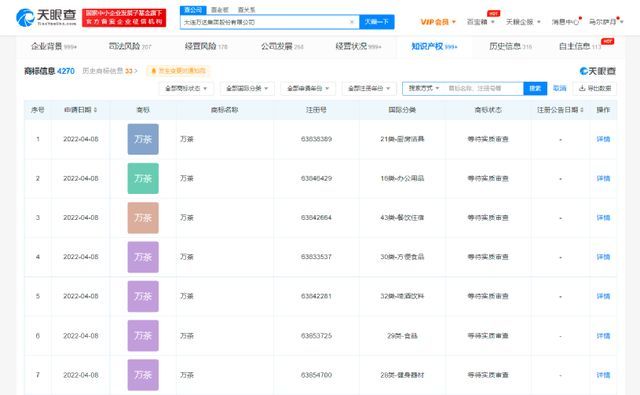Click the 21类-厨房洁具 cell
640x395 pixels.
click(402, 139)
